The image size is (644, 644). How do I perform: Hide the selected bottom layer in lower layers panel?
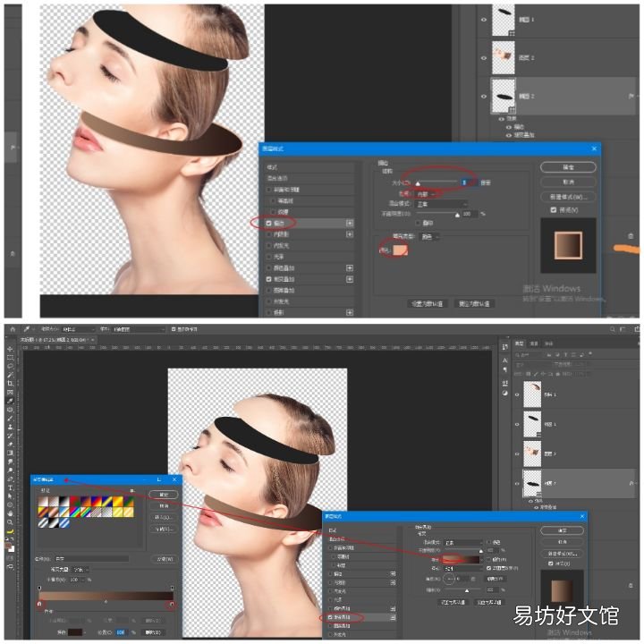[x=517, y=483]
